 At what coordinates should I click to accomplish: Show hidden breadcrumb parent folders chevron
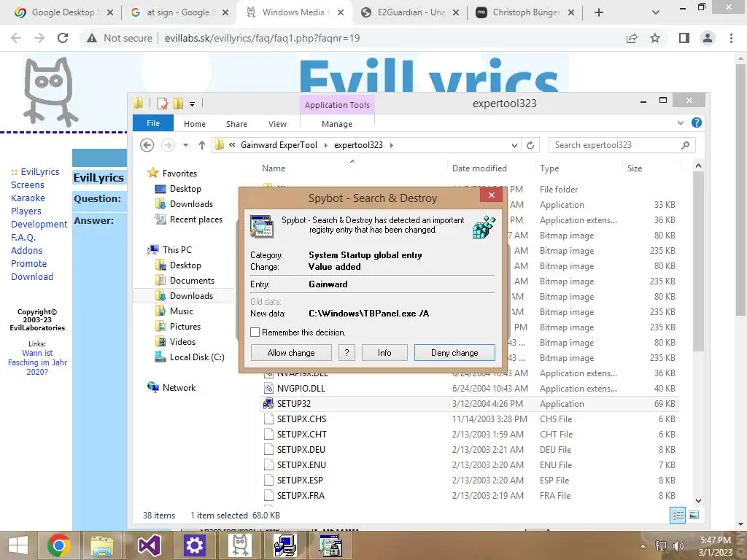(232, 145)
